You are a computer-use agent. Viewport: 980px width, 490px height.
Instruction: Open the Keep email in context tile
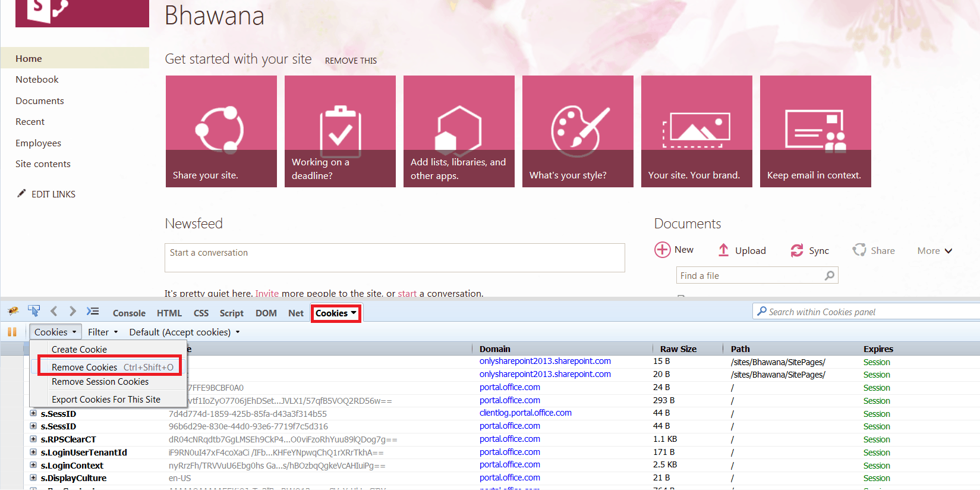[x=815, y=131]
